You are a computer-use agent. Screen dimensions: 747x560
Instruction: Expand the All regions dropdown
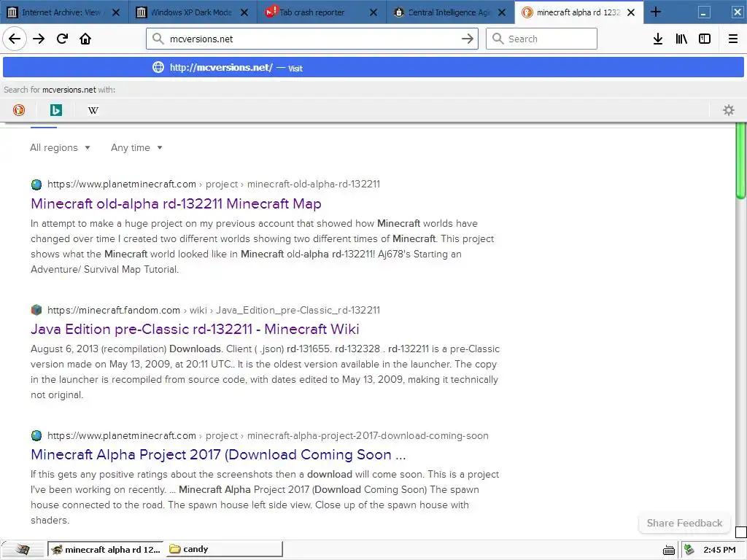pyautogui.click(x=60, y=147)
